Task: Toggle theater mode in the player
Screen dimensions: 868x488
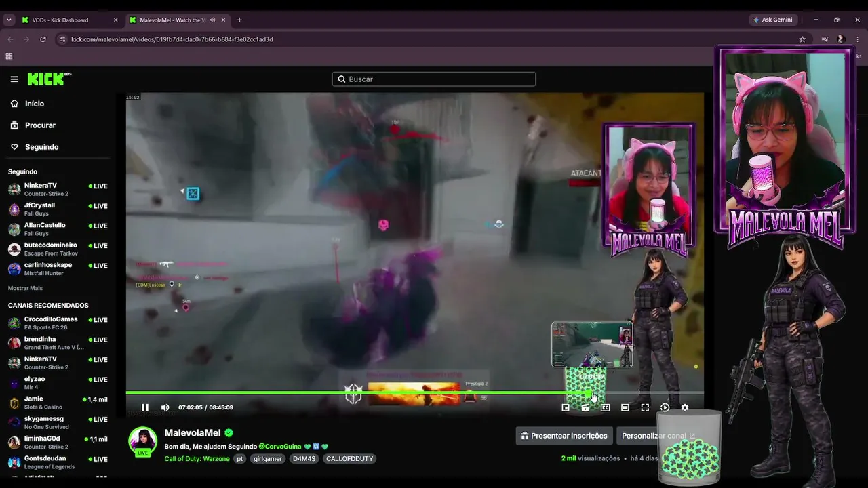Action: pos(625,407)
